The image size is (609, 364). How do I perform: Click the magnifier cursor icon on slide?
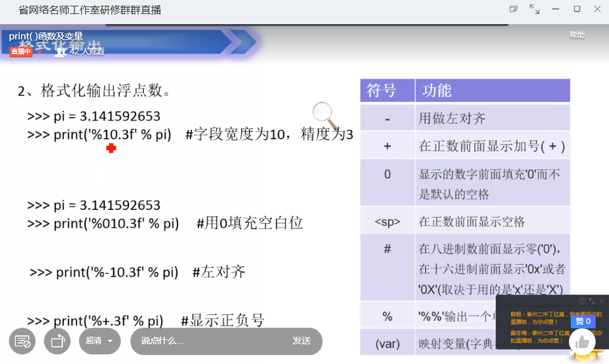[325, 116]
